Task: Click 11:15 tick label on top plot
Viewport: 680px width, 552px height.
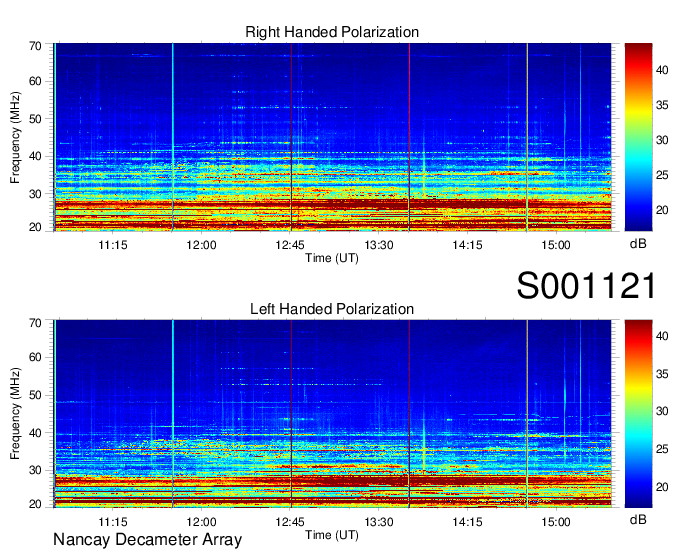Action: coord(113,245)
